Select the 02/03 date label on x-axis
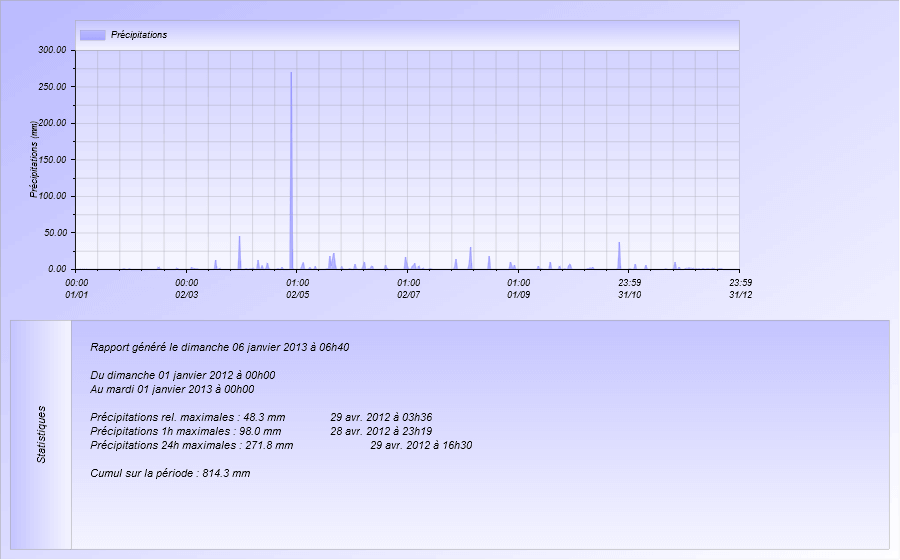This screenshot has width=900, height=560. [186, 295]
